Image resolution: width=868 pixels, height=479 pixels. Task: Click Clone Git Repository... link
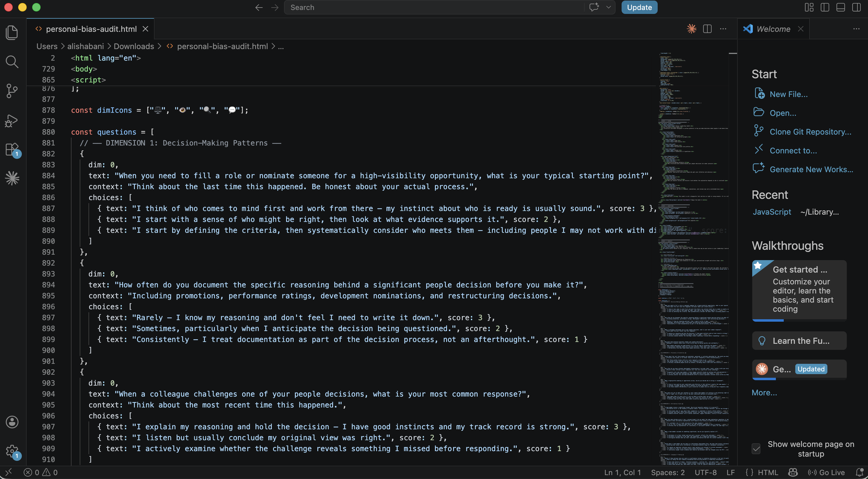[810, 132]
